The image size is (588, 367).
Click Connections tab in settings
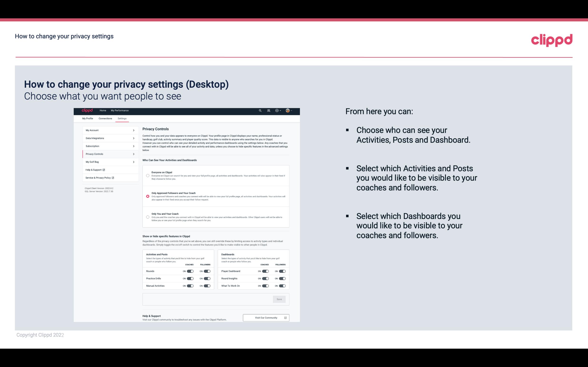point(105,118)
